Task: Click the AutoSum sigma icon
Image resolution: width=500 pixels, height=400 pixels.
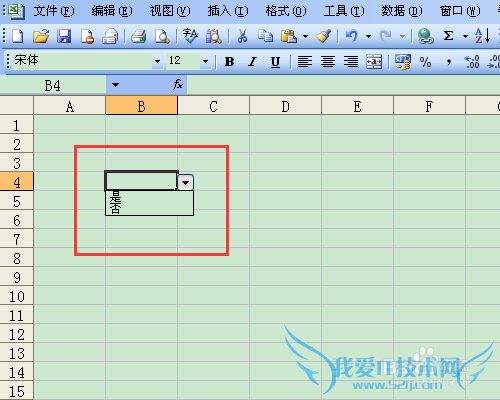Action: click(x=448, y=36)
